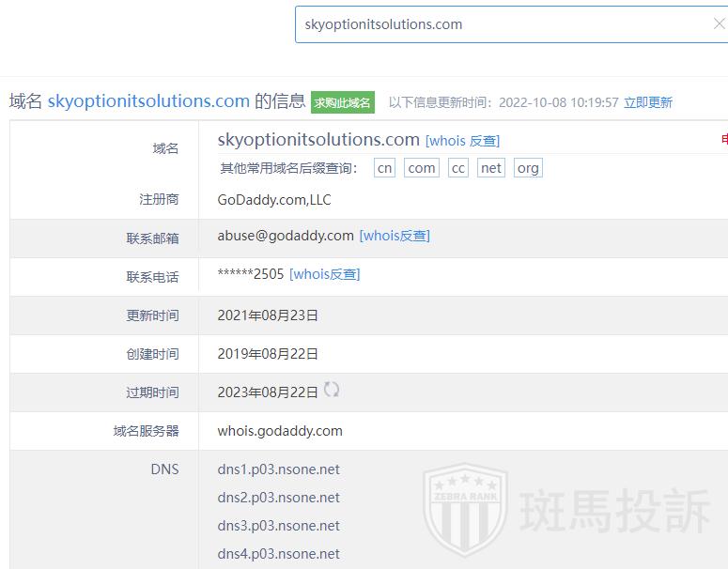This screenshot has height=569, width=728.
Task: Select the net domain suffix
Action: (x=490, y=168)
